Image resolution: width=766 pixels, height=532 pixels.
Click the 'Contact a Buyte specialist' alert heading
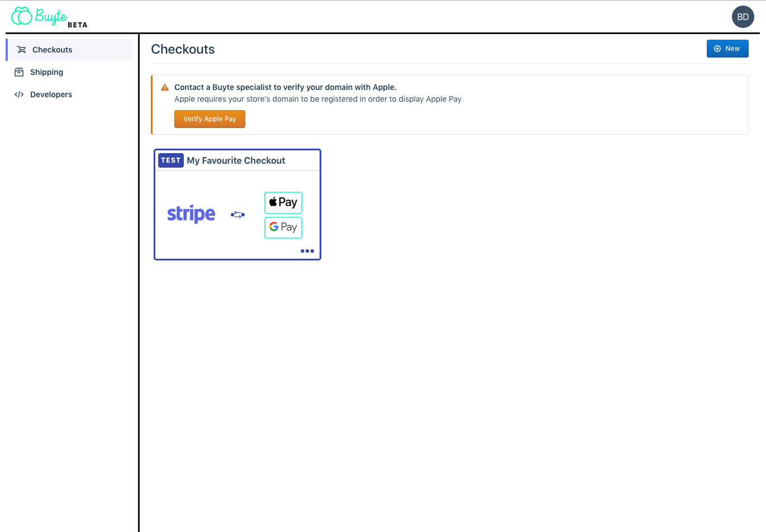286,87
